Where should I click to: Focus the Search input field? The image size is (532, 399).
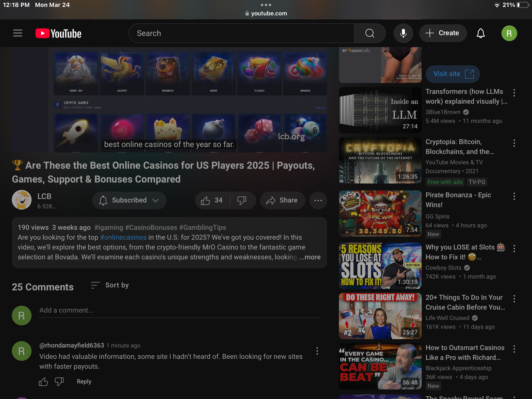pyautogui.click(x=241, y=33)
